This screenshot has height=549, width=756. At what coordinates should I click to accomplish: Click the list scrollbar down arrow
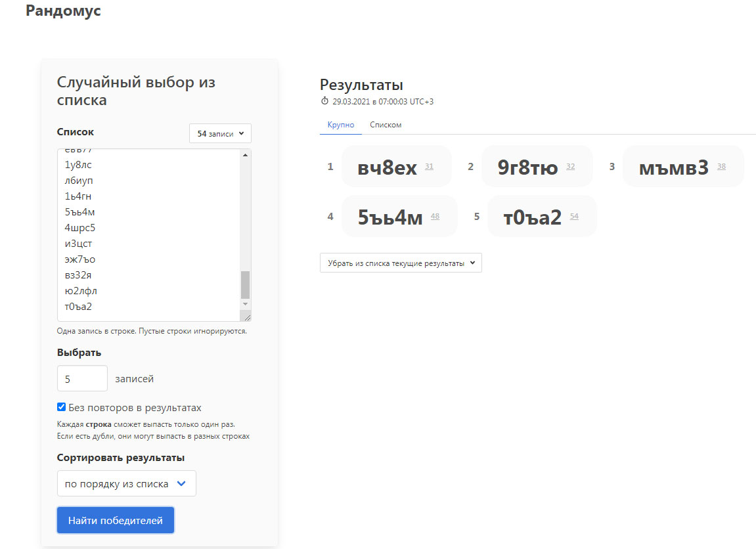pos(246,304)
